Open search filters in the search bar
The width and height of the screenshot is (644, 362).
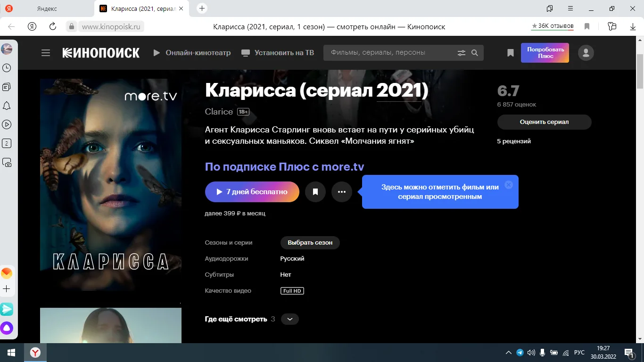click(461, 53)
